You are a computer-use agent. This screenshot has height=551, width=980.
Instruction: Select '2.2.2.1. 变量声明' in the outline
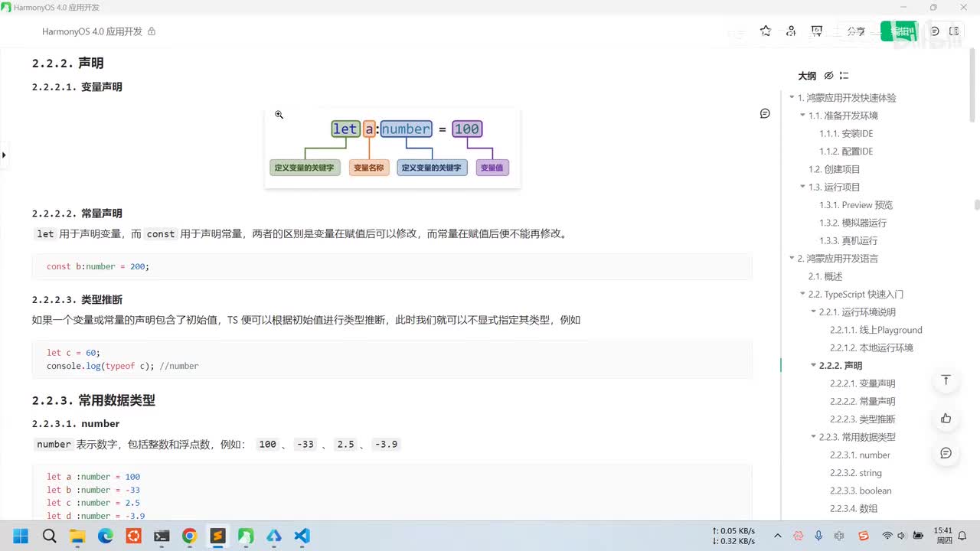863,383
